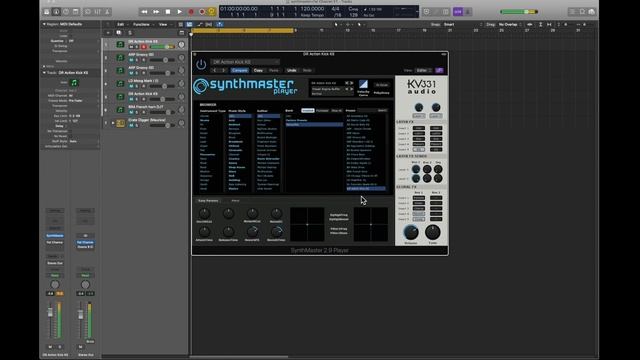Open the Mixer from control bar
The image size is (640, 360).
[x=98, y=12]
